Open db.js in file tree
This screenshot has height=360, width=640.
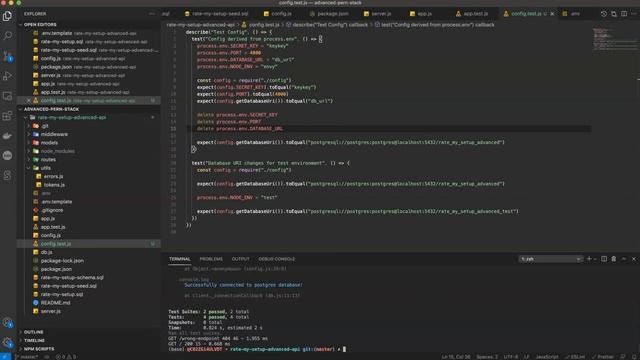pos(46,252)
